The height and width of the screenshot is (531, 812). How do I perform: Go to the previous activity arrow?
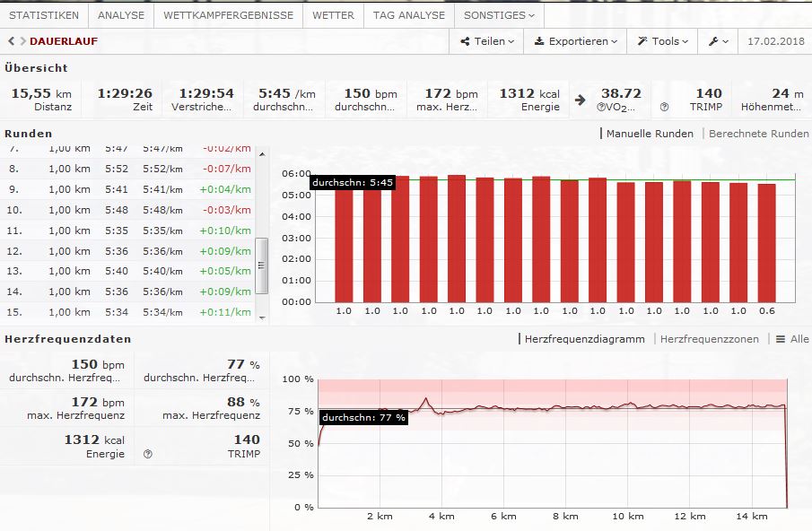coord(11,41)
